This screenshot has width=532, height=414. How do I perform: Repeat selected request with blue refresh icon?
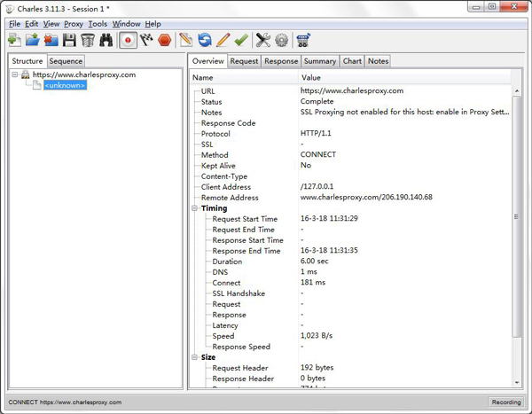click(205, 40)
